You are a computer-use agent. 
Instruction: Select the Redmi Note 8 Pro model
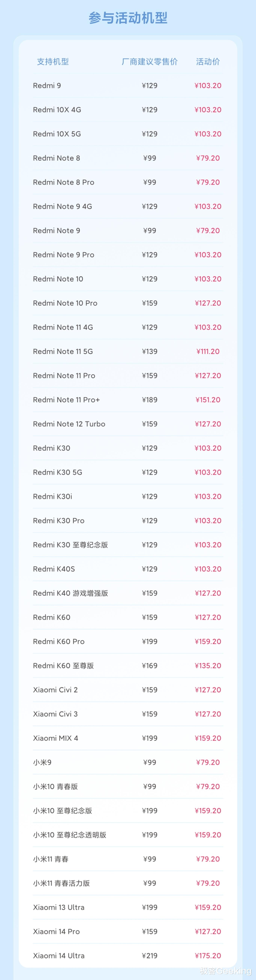coord(64,182)
